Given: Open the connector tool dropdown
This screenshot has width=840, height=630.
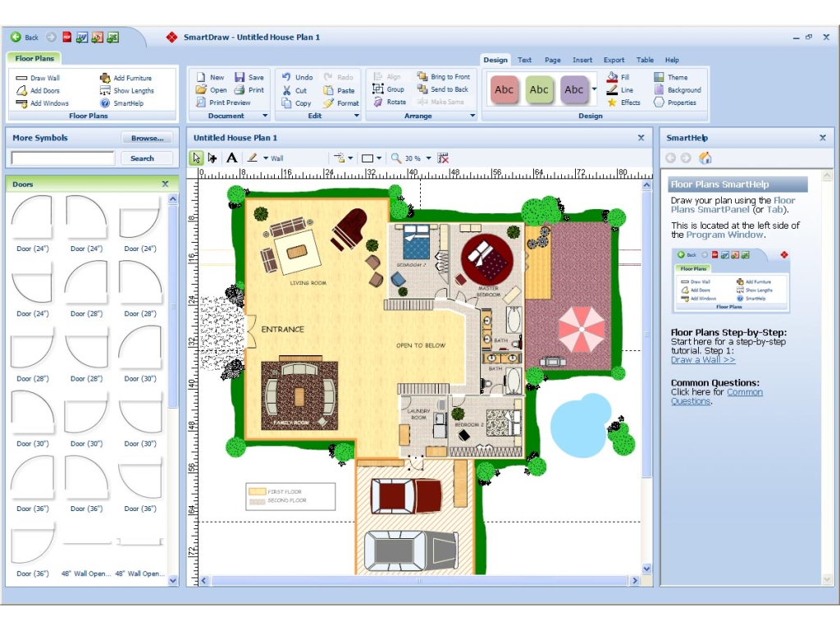Looking at the screenshot, I should [x=350, y=158].
